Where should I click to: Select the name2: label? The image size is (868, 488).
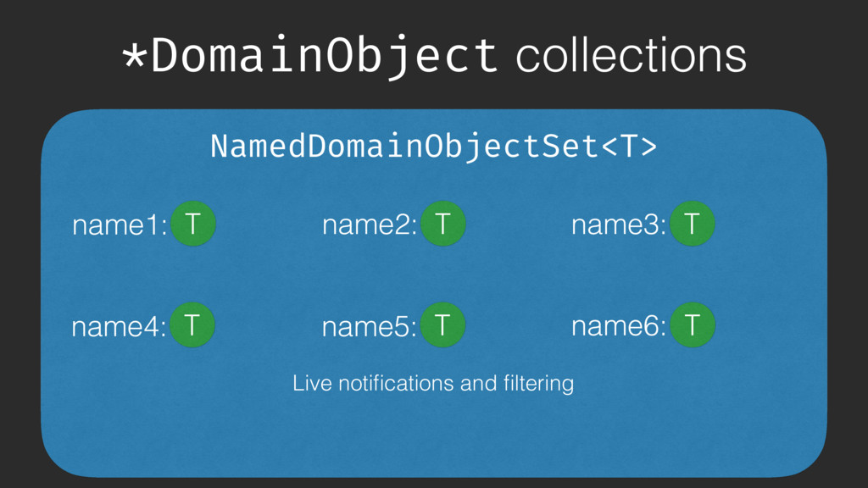(x=370, y=225)
